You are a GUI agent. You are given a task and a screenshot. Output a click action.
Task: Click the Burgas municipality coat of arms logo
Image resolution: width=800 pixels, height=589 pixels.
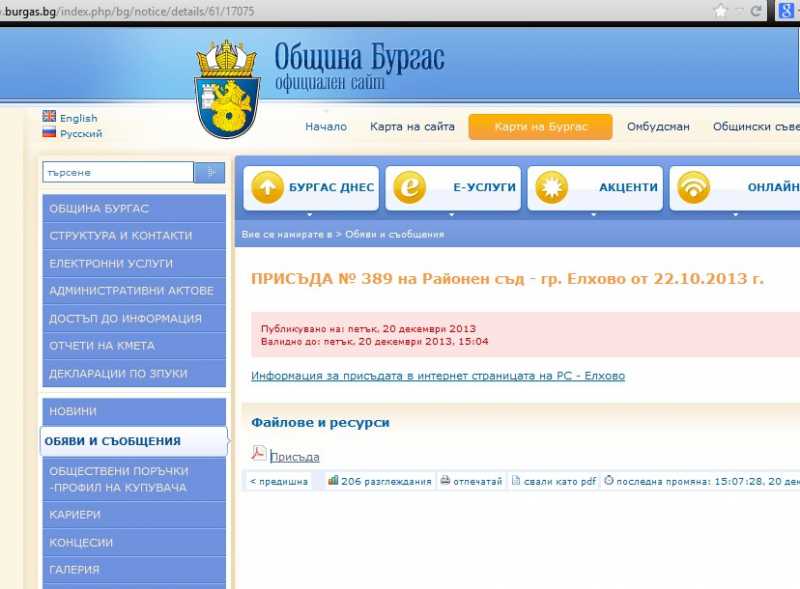tap(228, 88)
